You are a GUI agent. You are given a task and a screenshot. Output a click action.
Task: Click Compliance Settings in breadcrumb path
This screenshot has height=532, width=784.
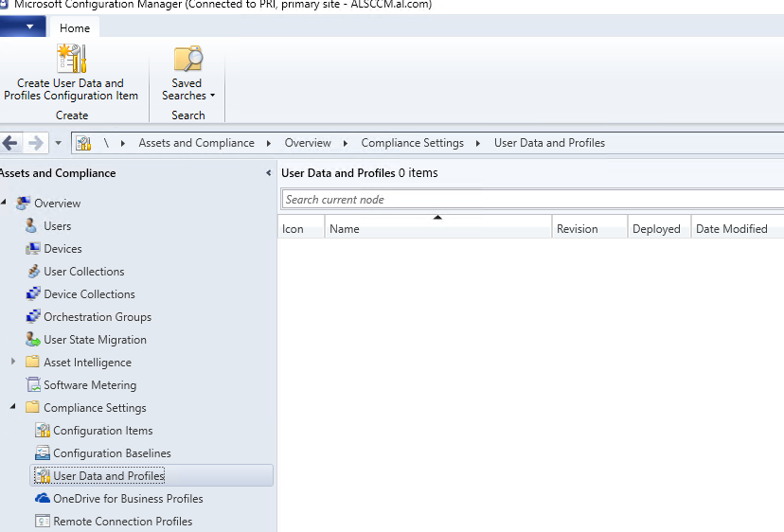coord(413,143)
